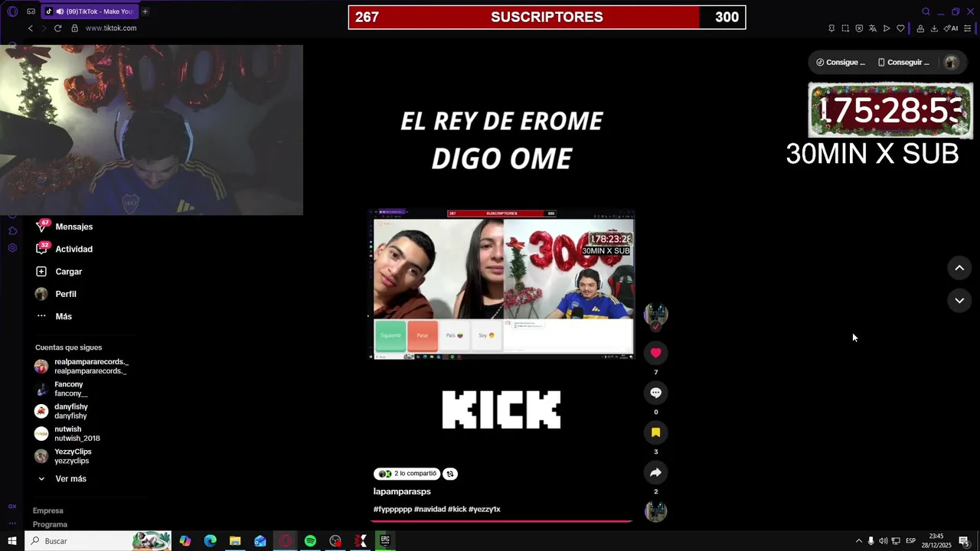
Task: Click the #yezzy1x hashtag
Action: pos(485,509)
